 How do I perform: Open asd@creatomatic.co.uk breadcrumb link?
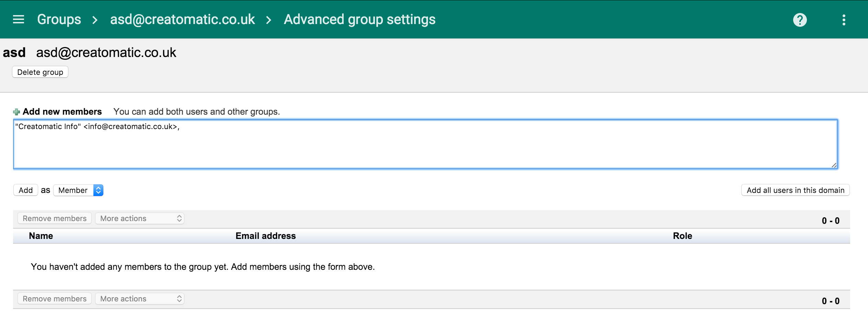pyautogui.click(x=182, y=20)
